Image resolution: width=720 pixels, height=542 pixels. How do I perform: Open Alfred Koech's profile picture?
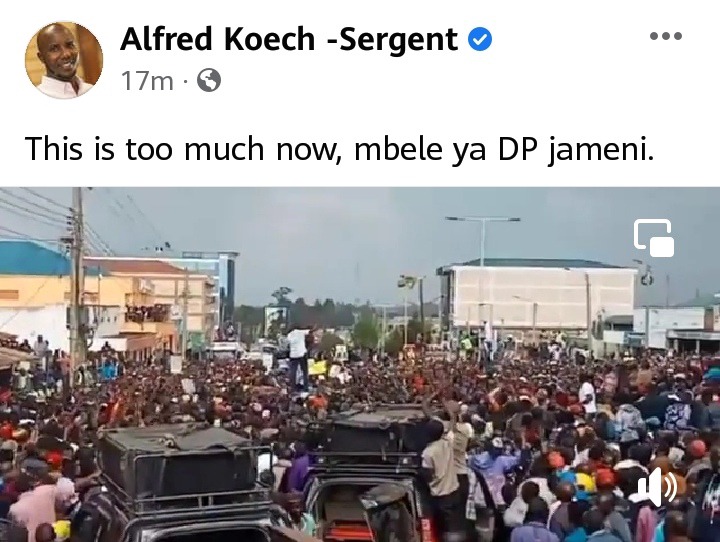pyautogui.click(x=64, y=60)
